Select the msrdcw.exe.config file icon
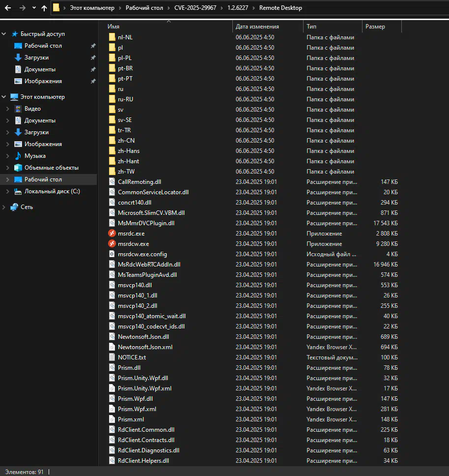 tap(112, 254)
